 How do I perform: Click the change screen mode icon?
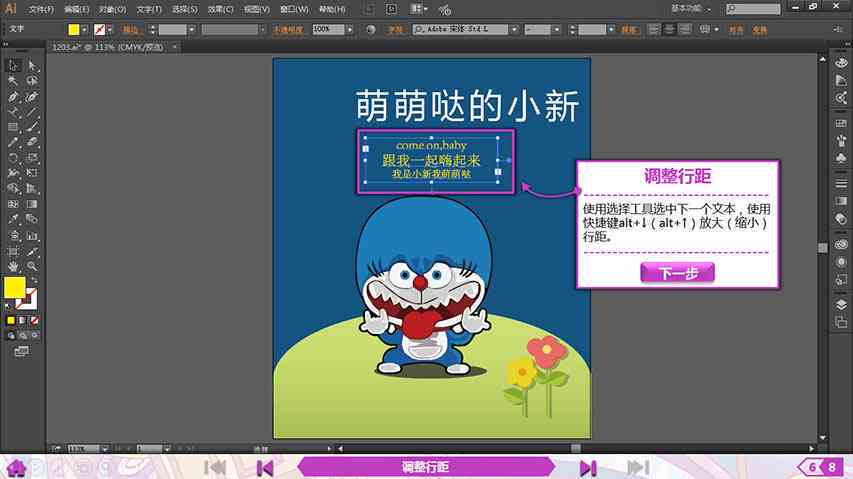point(22,351)
